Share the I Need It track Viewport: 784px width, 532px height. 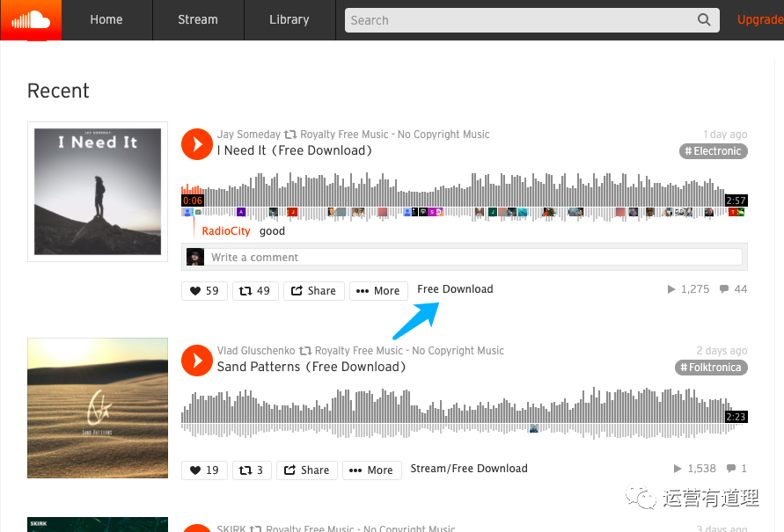pos(313,291)
